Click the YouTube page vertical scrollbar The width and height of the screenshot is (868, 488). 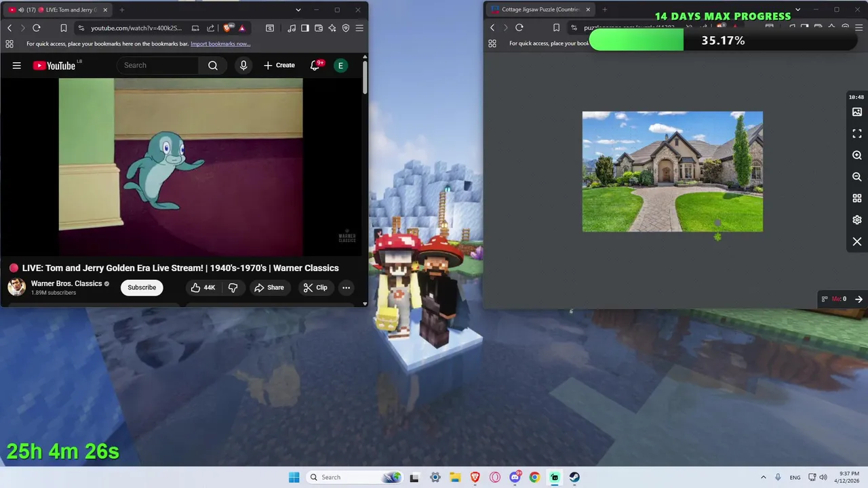tap(365, 78)
